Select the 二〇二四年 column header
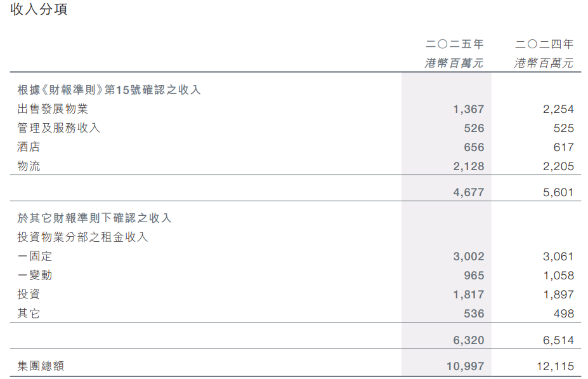The image size is (588, 379). (544, 44)
